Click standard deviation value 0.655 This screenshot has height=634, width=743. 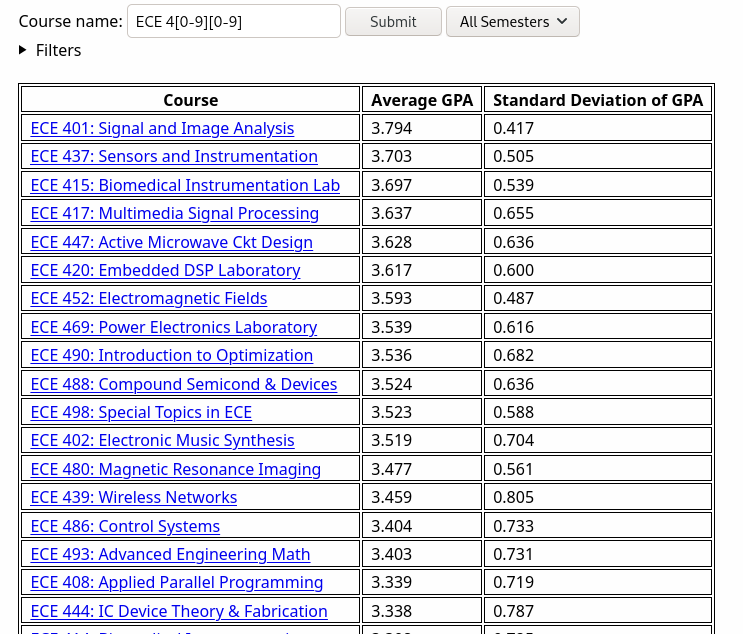click(x=514, y=213)
